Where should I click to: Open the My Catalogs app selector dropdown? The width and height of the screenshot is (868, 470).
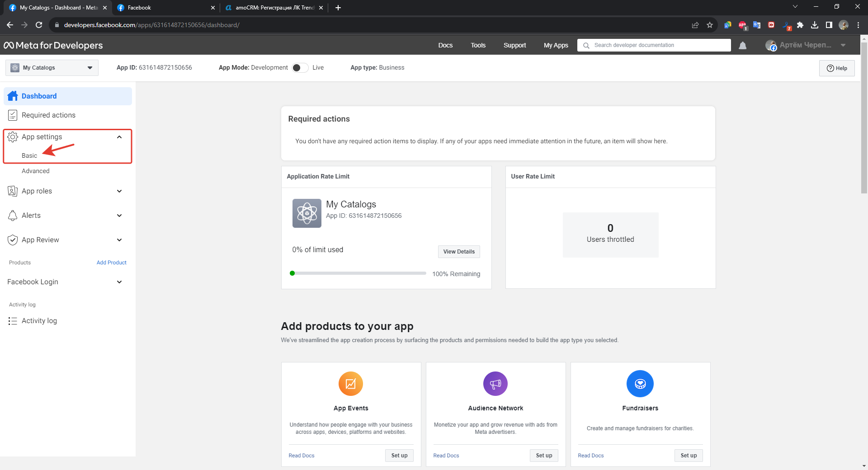(52, 68)
